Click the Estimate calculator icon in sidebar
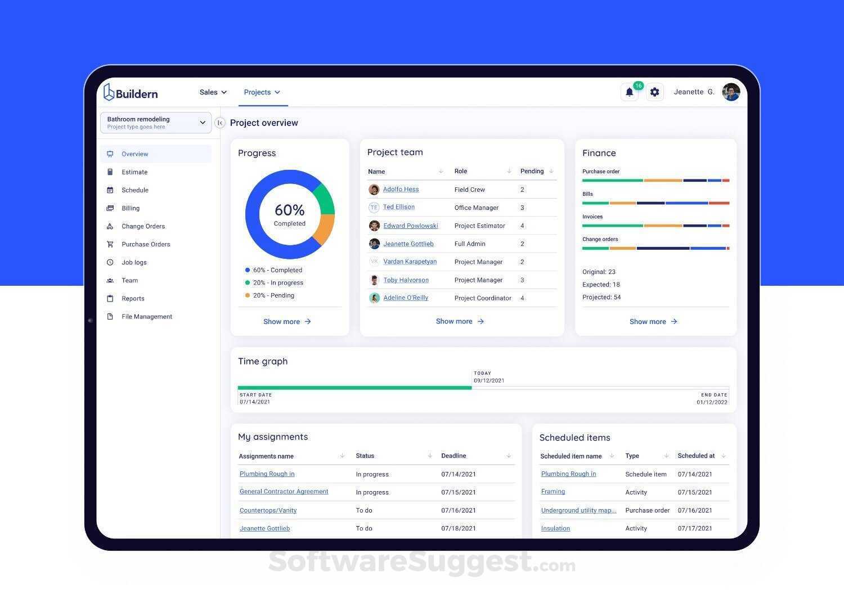This screenshot has height=616, width=844. click(110, 172)
